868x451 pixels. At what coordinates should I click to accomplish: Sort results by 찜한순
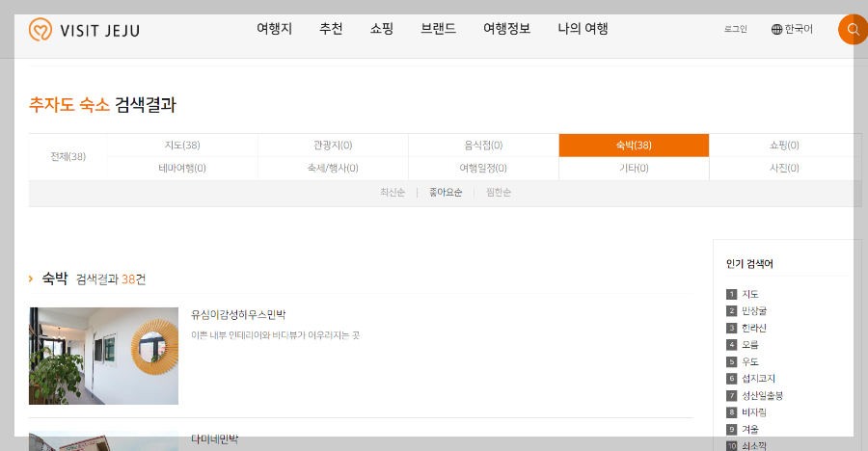499,193
